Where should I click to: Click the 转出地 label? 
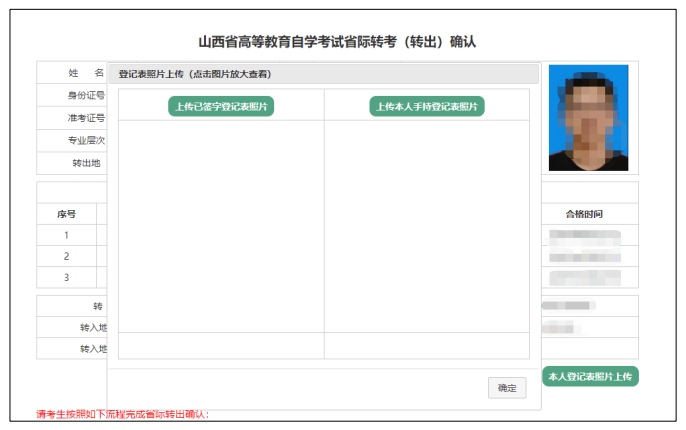(x=86, y=163)
